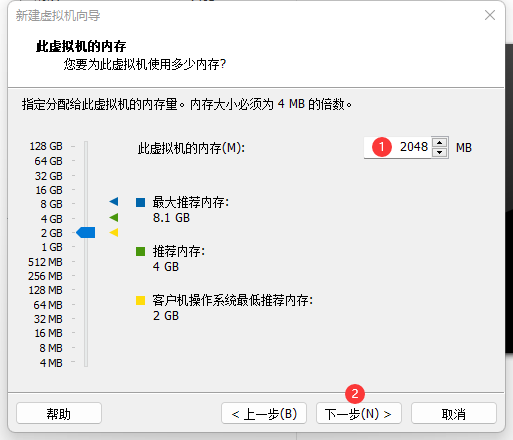Select 128 GB on the memory scale
The height and width of the screenshot is (440, 513).
tap(46, 146)
